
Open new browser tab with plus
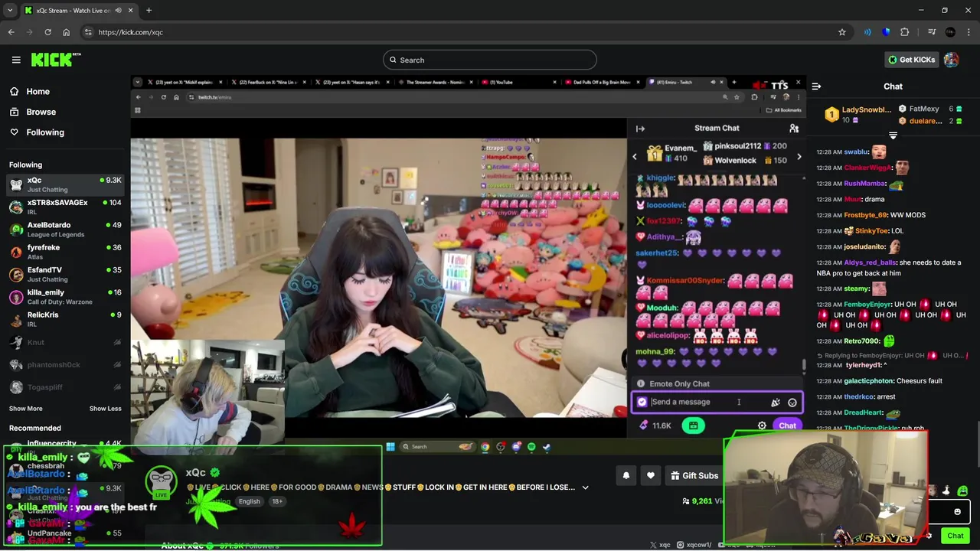(149, 11)
